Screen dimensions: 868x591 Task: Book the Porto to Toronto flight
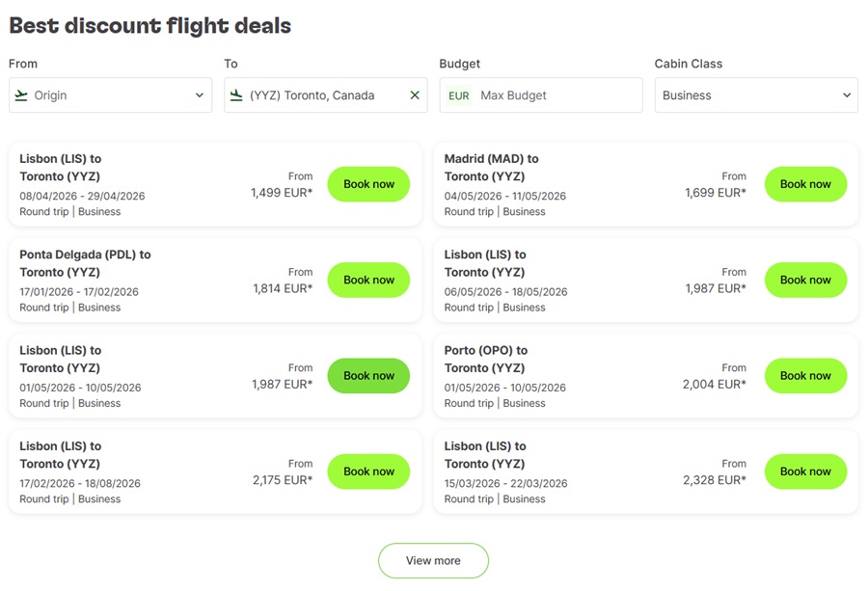[805, 376]
